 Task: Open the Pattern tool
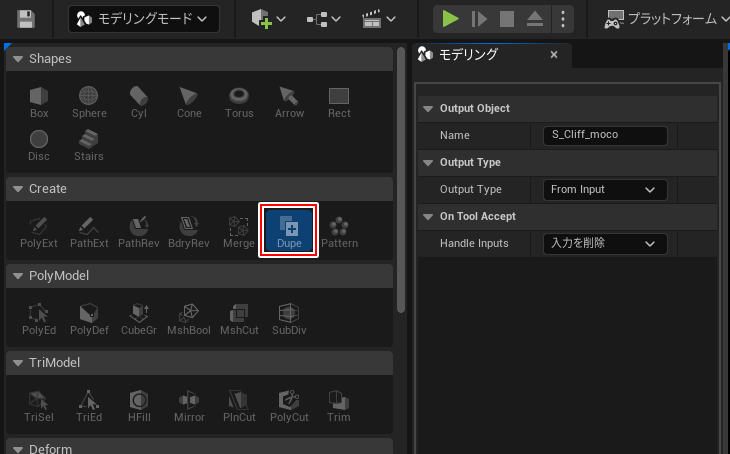[339, 231]
